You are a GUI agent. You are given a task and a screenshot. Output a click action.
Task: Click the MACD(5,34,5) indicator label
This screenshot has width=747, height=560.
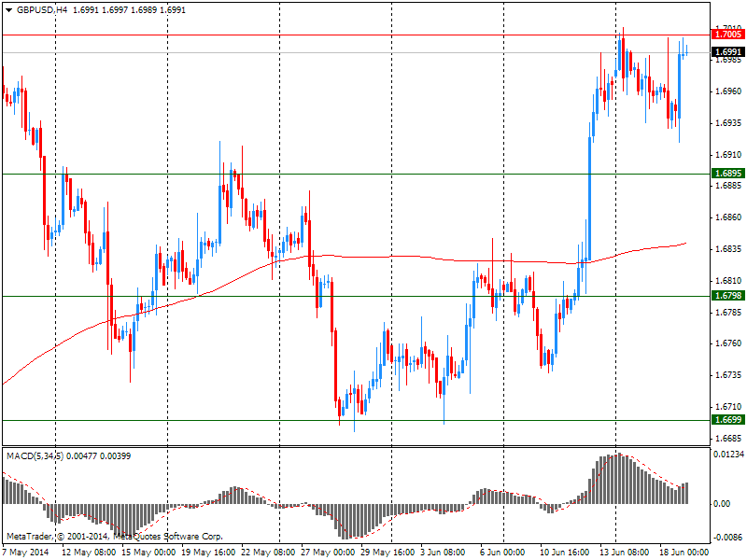pyautogui.click(x=35, y=456)
